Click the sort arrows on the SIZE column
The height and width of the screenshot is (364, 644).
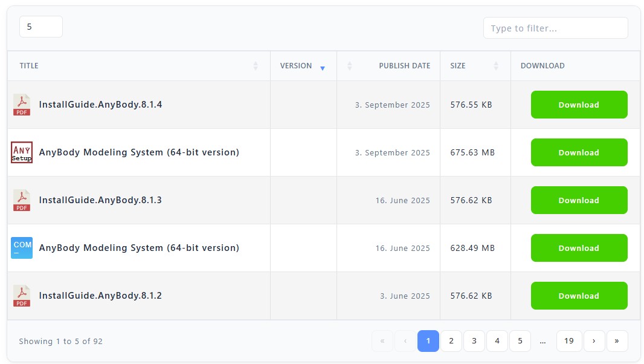pyautogui.click(x=496, y=65)
